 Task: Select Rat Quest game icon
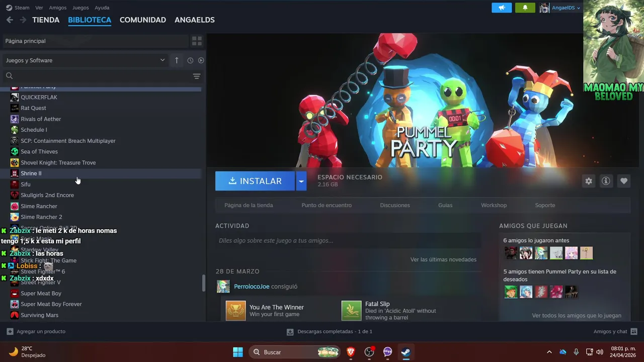click(15, 108)
